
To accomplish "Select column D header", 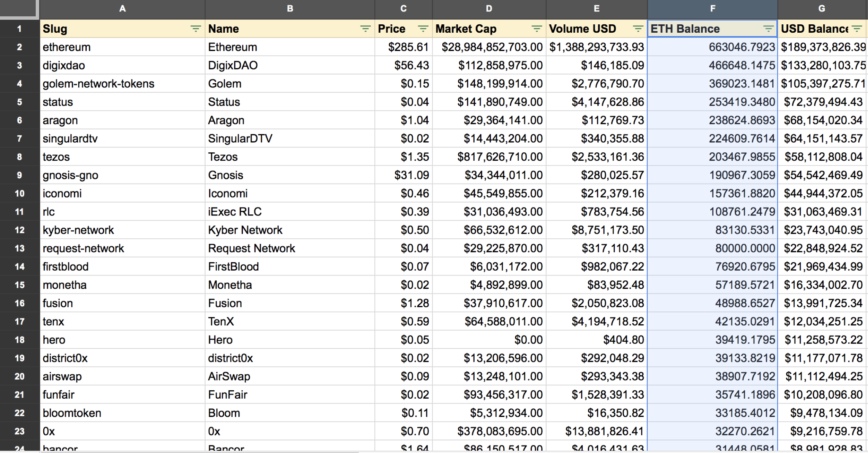I will 489,8.
